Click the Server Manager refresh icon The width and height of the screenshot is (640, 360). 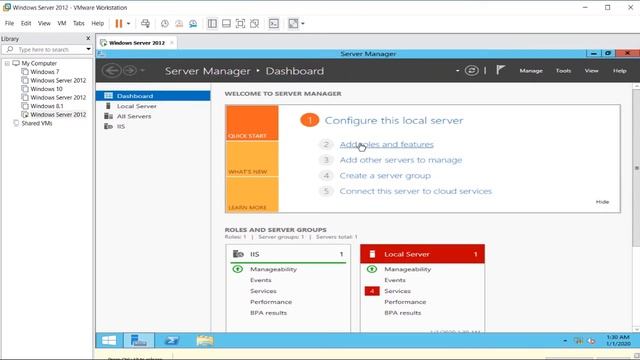coord(471,71)
